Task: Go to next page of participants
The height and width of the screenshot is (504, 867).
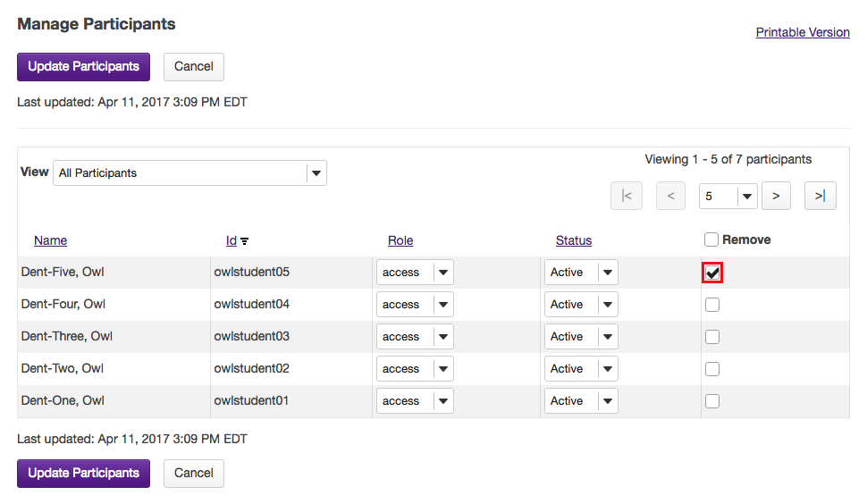Action: 776,196
